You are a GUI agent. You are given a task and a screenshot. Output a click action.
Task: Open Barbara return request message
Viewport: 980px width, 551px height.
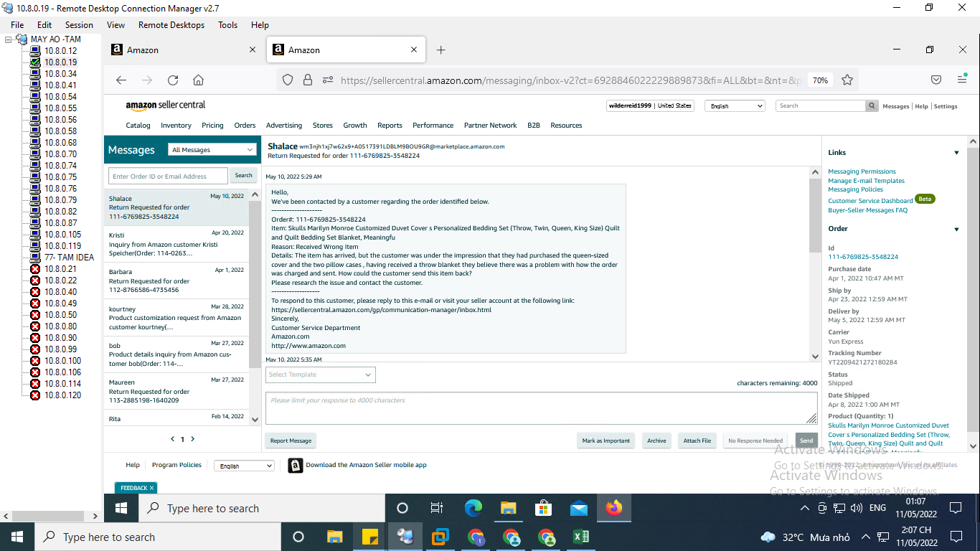click(176, 281)
